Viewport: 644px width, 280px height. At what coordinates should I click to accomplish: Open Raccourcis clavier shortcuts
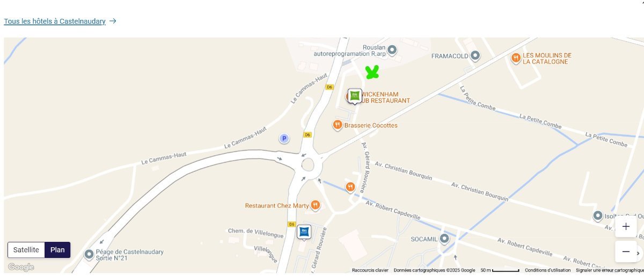point(370,270)
